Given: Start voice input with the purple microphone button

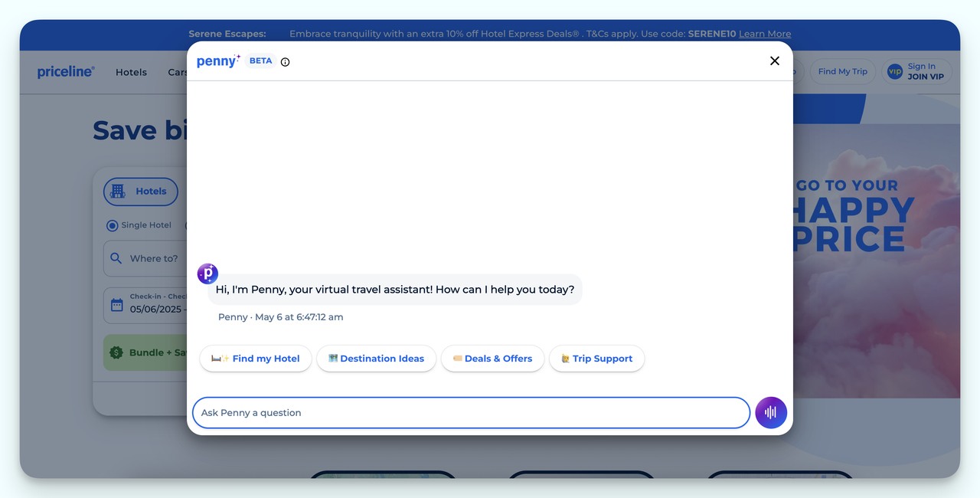Looking at the screenshot, I should click(771, 412).
